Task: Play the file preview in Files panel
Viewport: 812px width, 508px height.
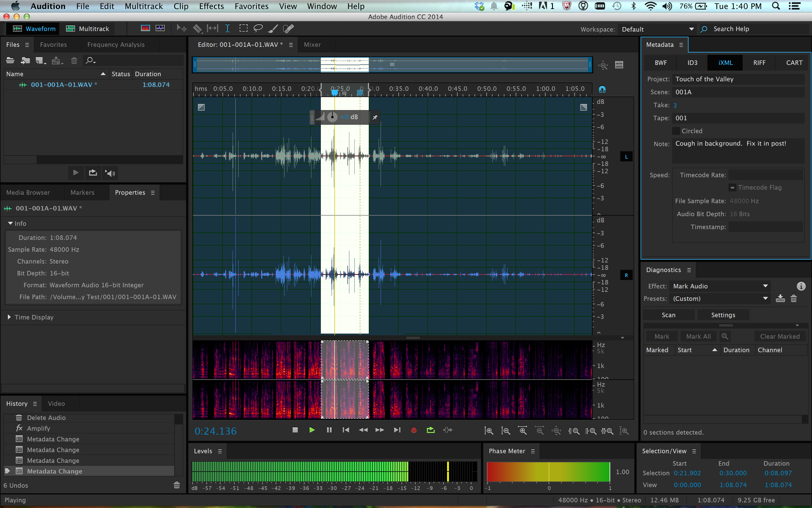Action: click(x=76, y=173)
